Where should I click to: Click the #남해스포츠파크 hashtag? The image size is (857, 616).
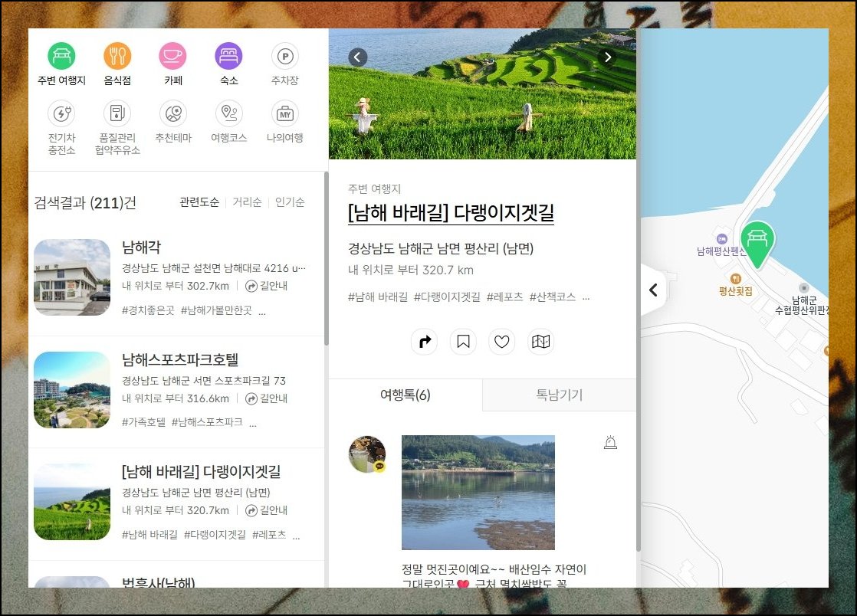click(x=207, y=422)
